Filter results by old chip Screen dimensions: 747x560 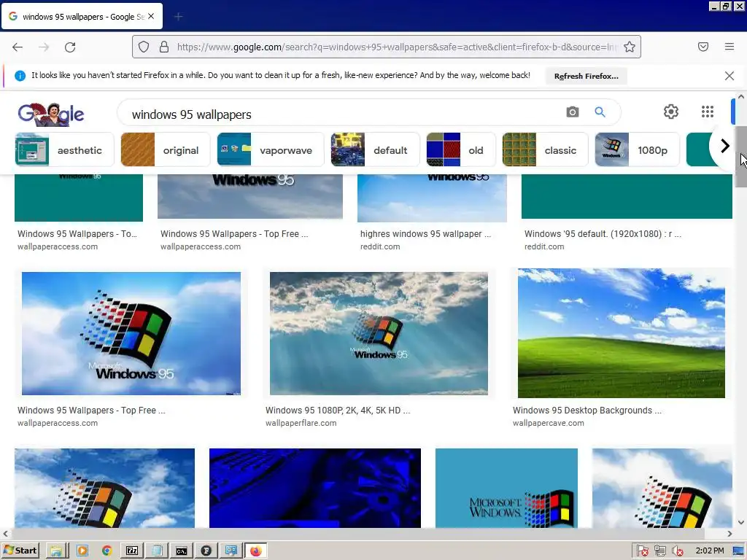[461, 150]
